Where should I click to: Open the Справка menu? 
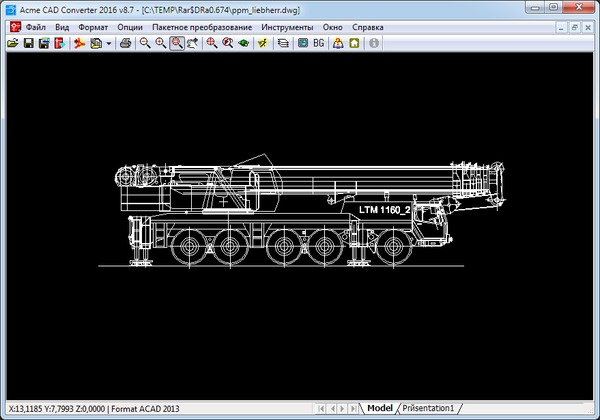[x=368, y=27]
